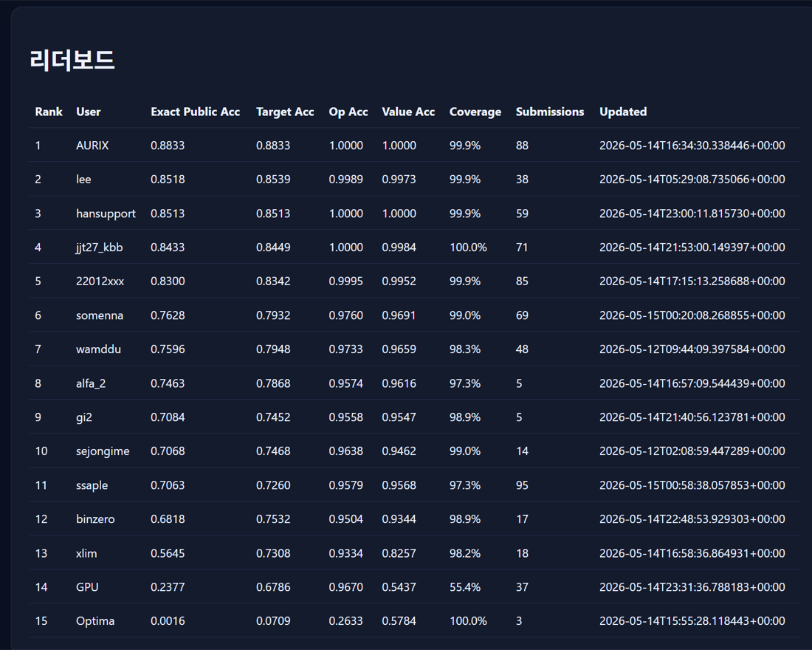Image resolution: width=812 pixels, height=650 pixels.
Task: Select user GPU in the table
Action: [87, 587]
